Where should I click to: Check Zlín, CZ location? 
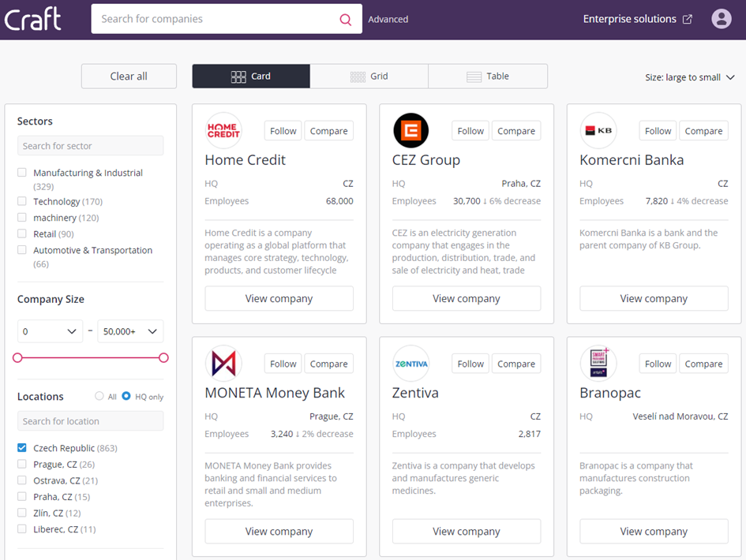pos(22,513)
